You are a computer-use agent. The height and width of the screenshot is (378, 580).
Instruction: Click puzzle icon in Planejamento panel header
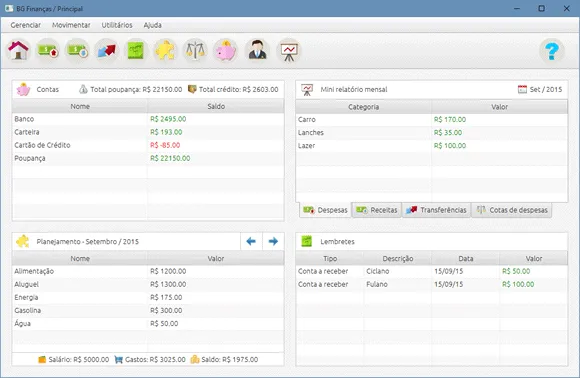23,242
